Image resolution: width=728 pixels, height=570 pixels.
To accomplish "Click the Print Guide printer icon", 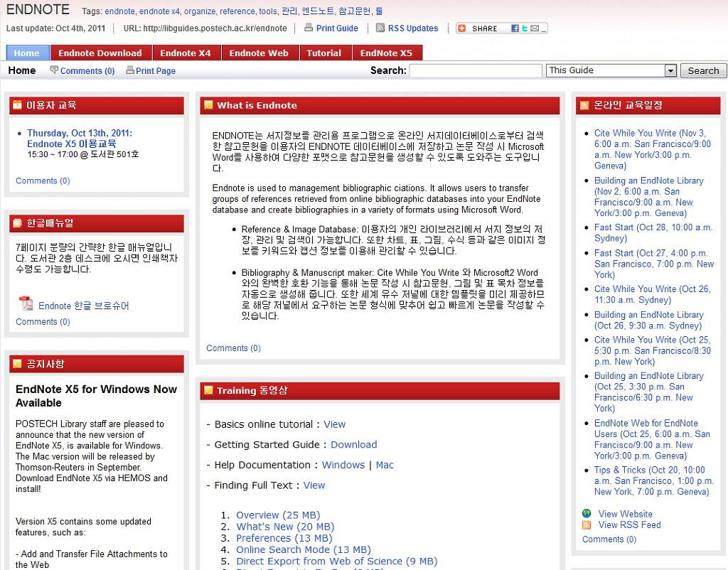I will 309,28.
